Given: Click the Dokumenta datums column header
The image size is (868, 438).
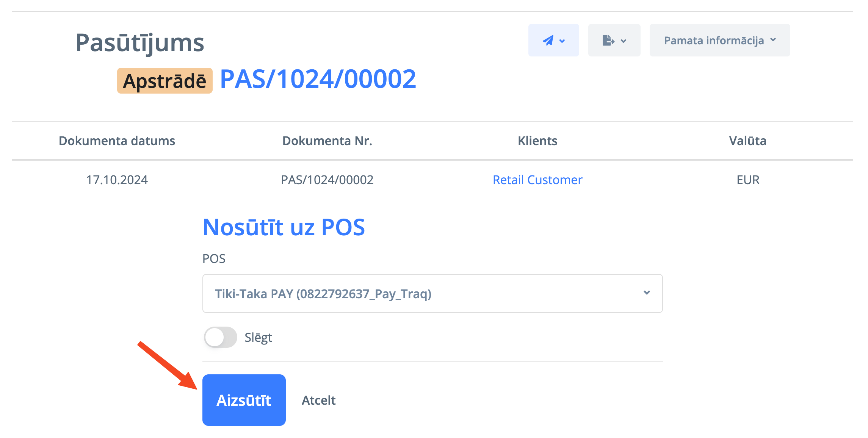Looking at the screenshot, I should 117,141.
